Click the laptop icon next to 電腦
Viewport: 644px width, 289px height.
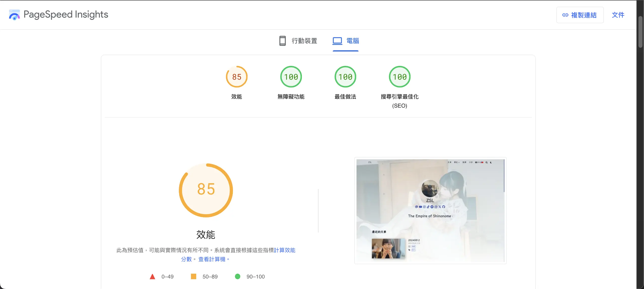point(337,41)
